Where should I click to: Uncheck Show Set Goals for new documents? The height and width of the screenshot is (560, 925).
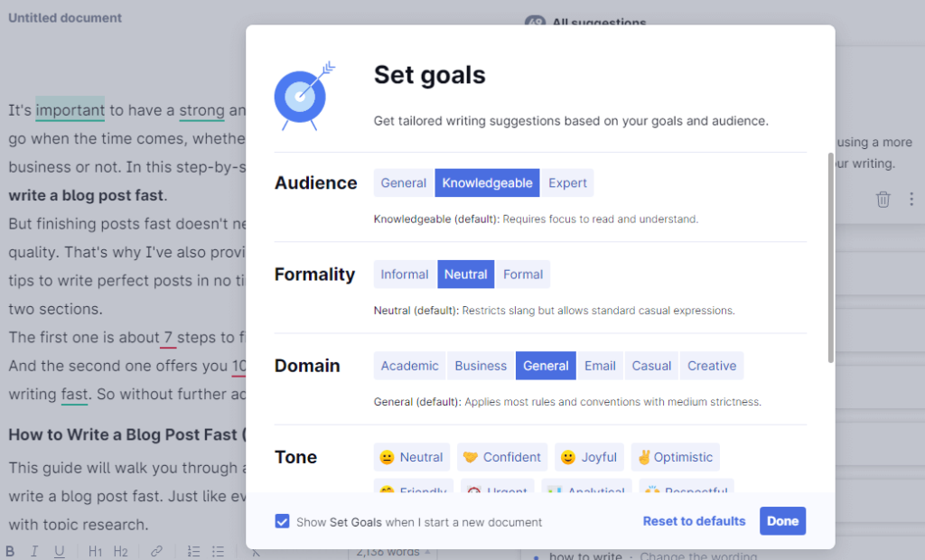click(x=282, y=522)
